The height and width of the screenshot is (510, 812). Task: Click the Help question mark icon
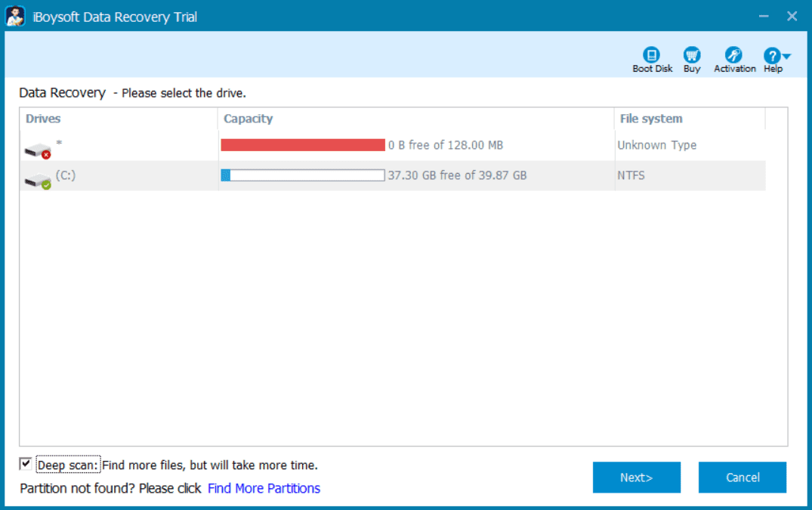click(x=772, y=55)
